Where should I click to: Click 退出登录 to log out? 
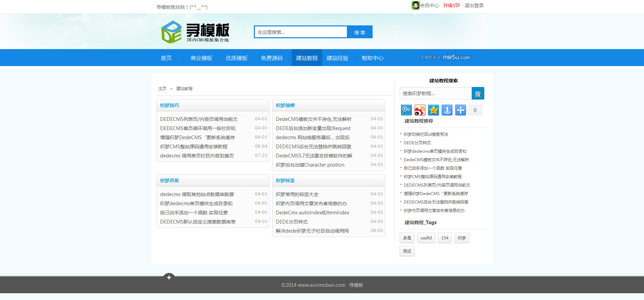point(474,5)
